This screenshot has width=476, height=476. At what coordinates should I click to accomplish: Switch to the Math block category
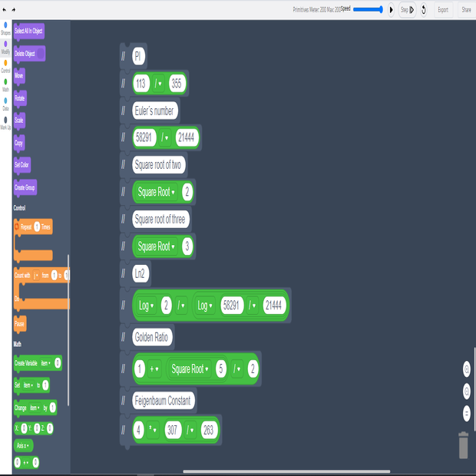[5, 84]
